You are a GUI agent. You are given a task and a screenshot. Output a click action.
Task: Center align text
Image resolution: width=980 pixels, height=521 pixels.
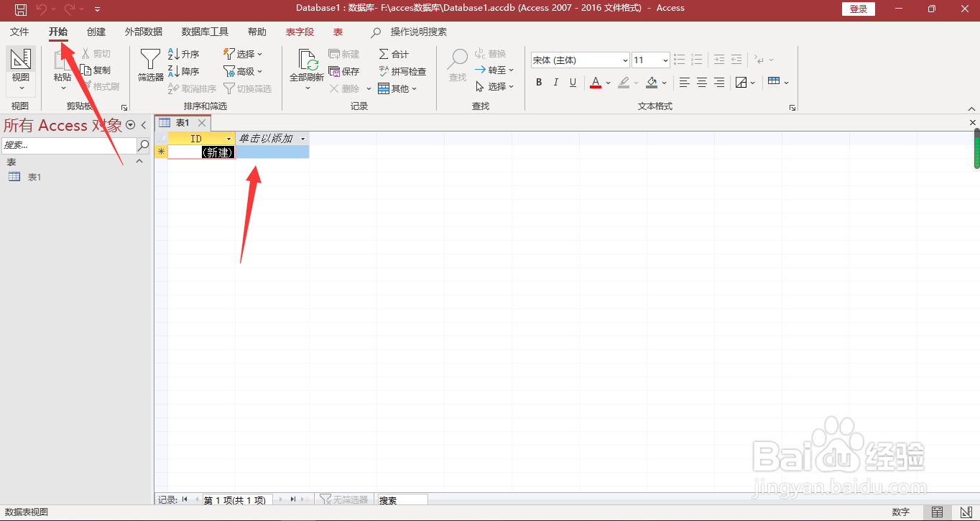tap(702, 83)
